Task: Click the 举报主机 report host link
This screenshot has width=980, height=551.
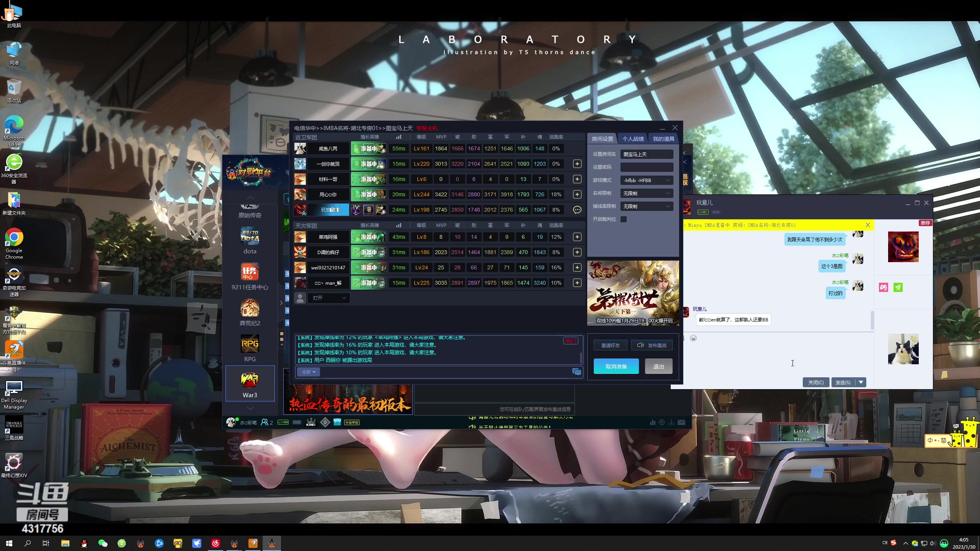Action: click(x=427, y=128)
